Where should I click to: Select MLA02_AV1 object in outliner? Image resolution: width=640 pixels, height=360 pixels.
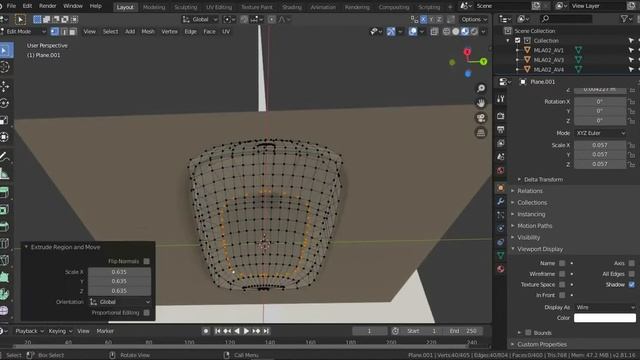click(x=549, y=50)
